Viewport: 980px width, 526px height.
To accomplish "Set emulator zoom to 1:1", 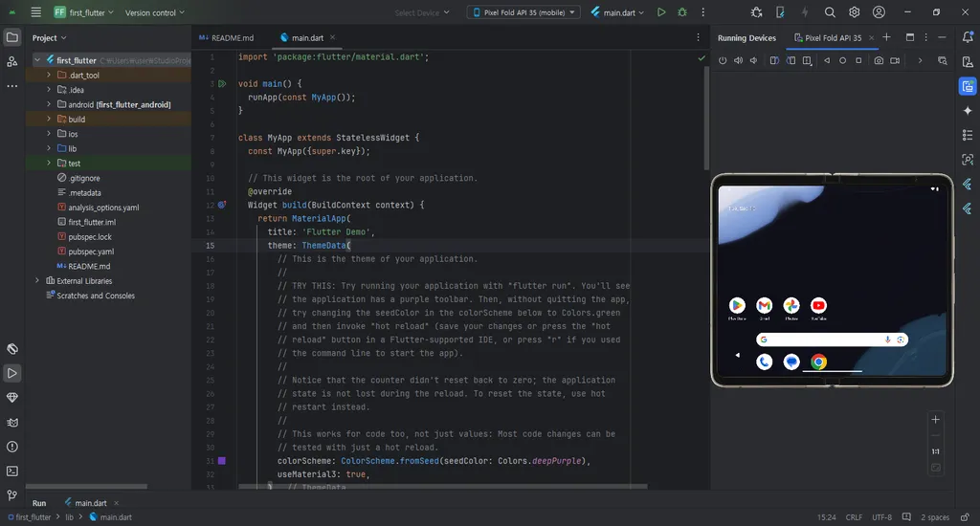I will [x=936, y=451].
